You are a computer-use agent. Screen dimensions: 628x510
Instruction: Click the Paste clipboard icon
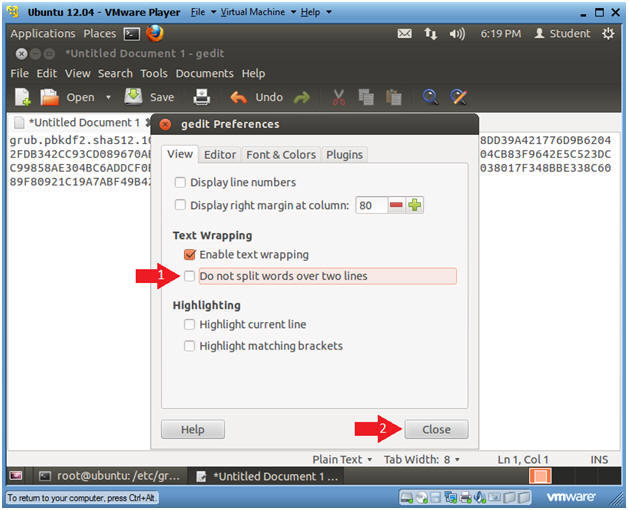click(x=394, y=97)
